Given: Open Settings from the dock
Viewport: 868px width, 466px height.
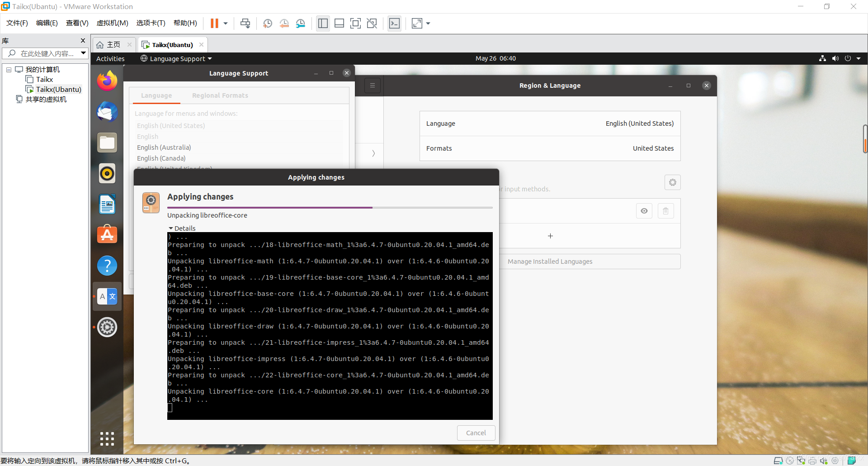Looking at the screenshot, I should (x=107, y=327).
